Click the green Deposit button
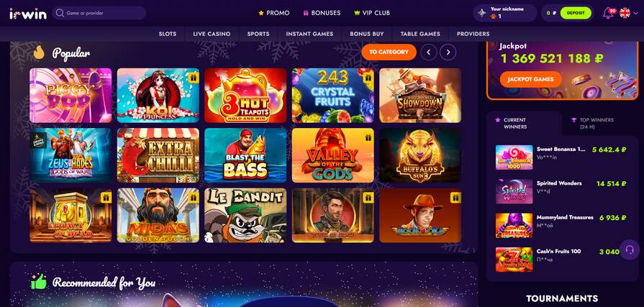The height and width of the screenshot is (307, 644). pyautogui.click(x=576, y=13)
